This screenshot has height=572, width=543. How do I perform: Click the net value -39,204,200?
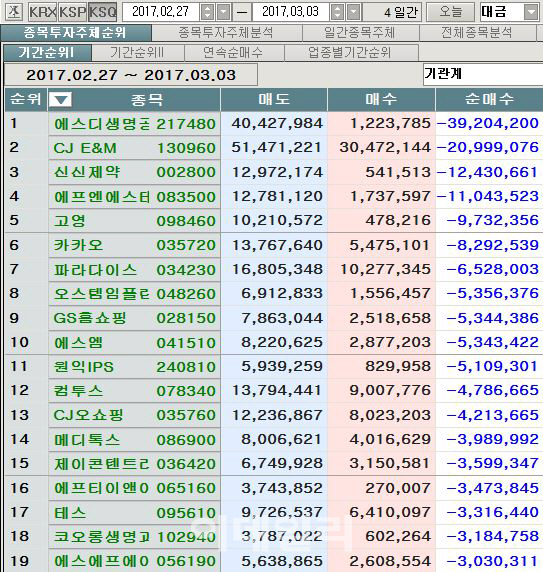coord(488,123)
